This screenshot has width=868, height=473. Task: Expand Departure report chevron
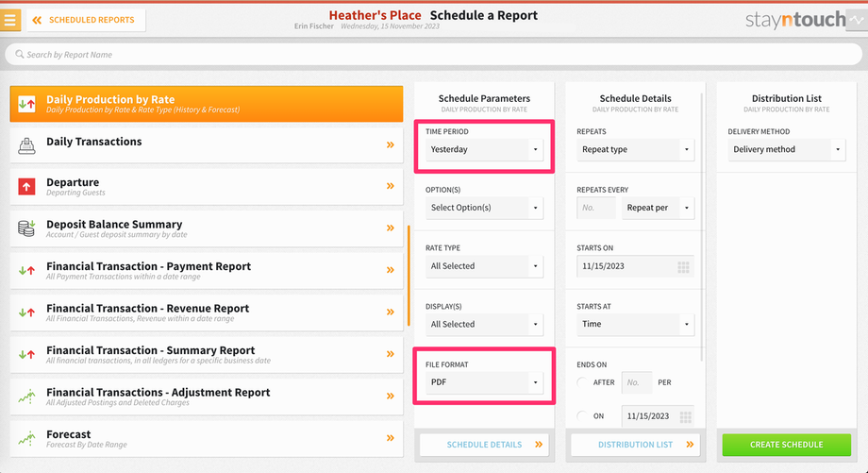pyautogui.click(x=391, y=186)
